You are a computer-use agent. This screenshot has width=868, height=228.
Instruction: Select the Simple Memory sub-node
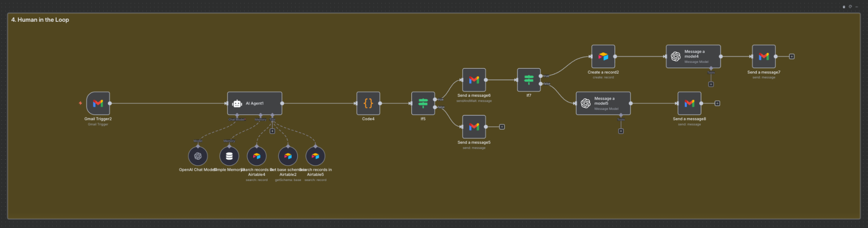pyautogui.click(x=229, y=156)
